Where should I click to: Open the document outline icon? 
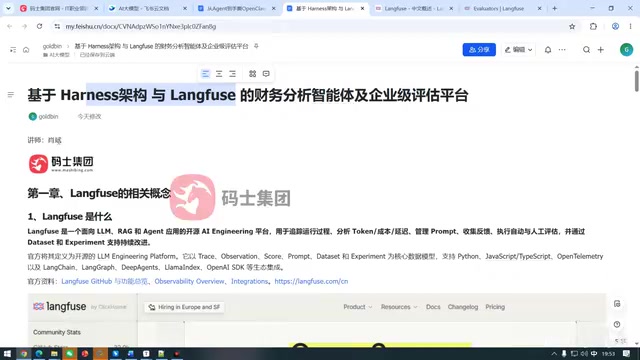pos(11,95)
